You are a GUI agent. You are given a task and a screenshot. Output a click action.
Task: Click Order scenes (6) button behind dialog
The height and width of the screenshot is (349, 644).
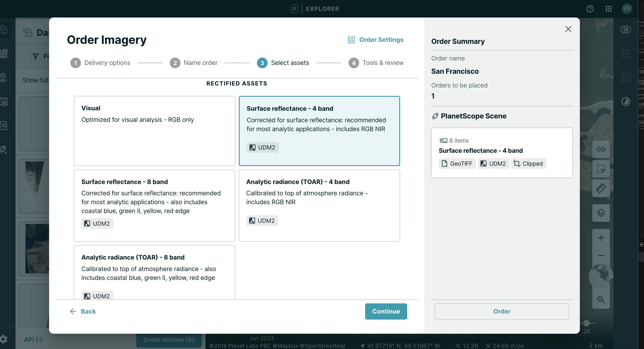pos(169,339)
